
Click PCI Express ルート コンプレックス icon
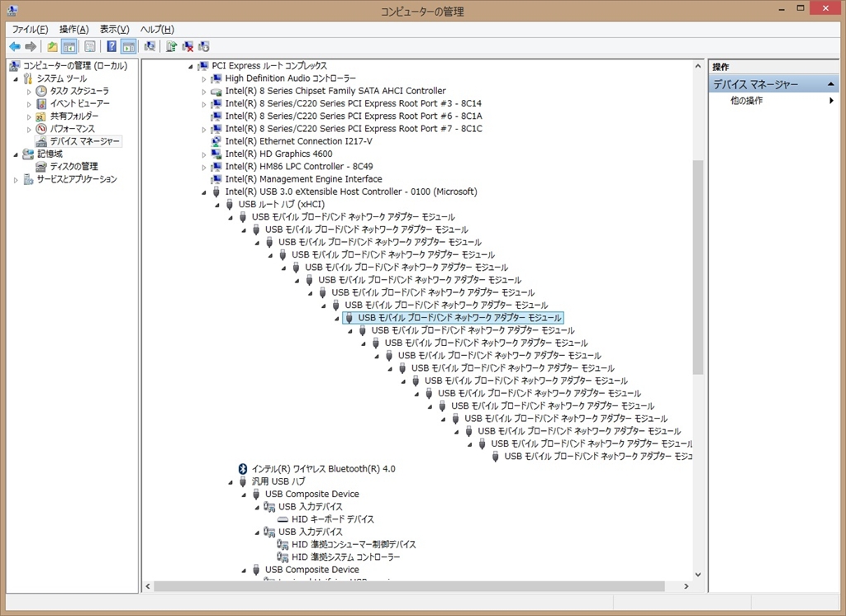point(203,66)
